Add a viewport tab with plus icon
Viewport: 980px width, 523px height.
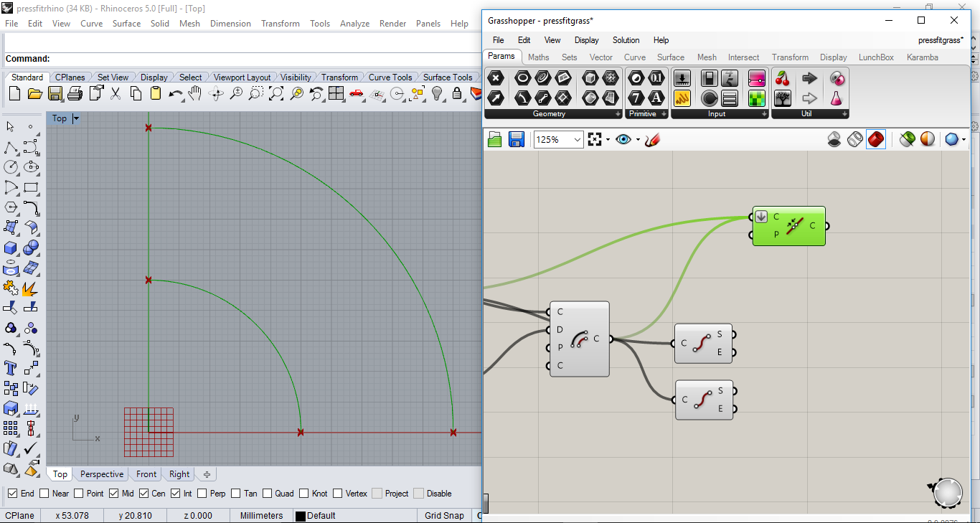coord(207,474)
